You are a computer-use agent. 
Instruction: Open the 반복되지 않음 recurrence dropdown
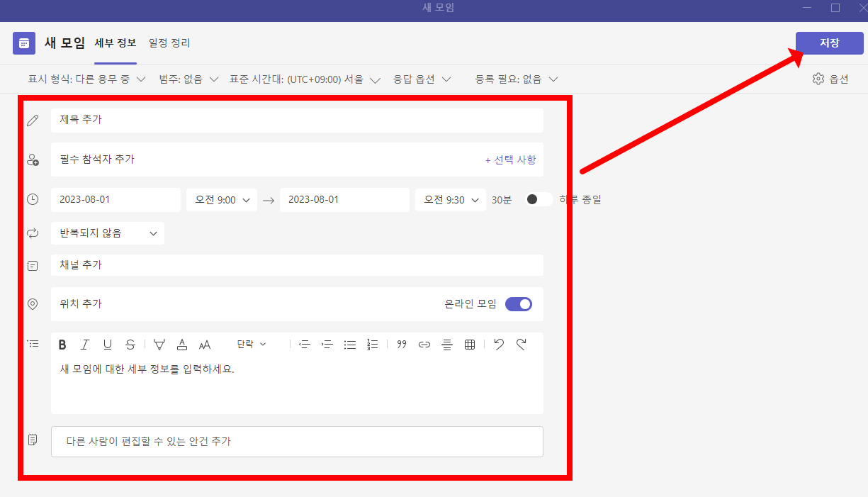pos(108,233)
